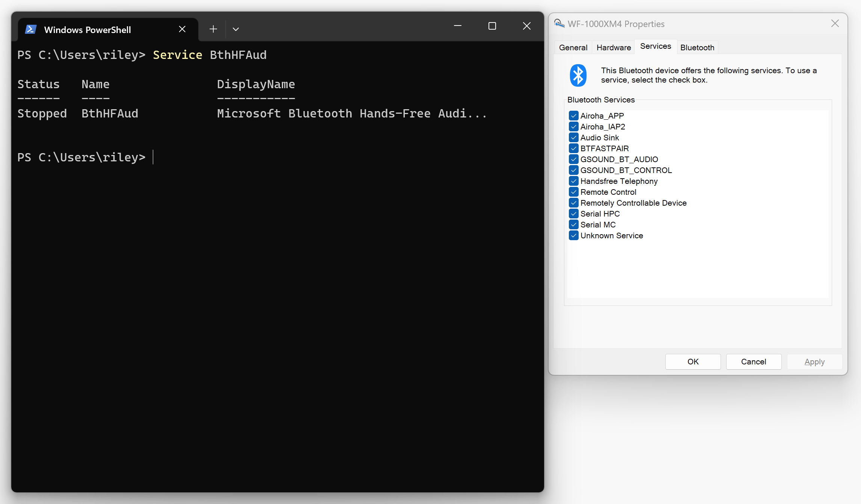The image size is (861, 504).
Task: Minimize the PowerShell window
Action: point(457,26)
